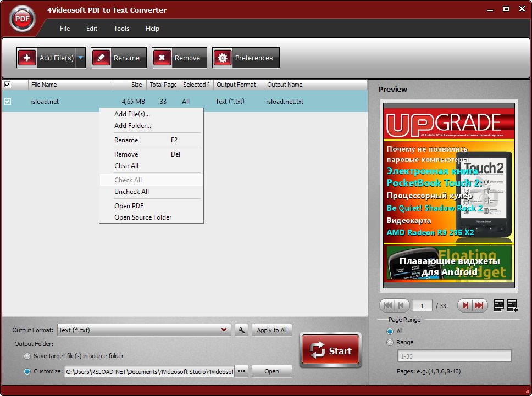This screenshot has width=532, height=396.
Task: Minimize the converter window
Action: click(x=490, y=10)
